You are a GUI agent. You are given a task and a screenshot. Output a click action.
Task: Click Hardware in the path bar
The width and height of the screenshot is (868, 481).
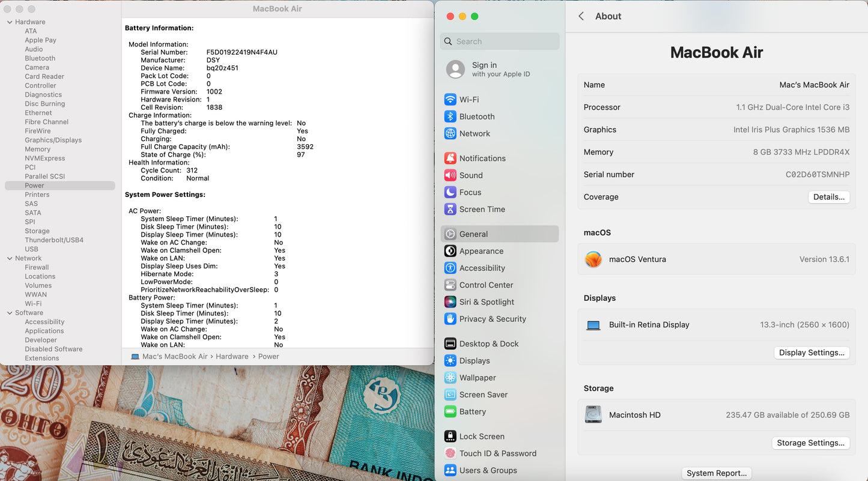(x=232, y=357)
